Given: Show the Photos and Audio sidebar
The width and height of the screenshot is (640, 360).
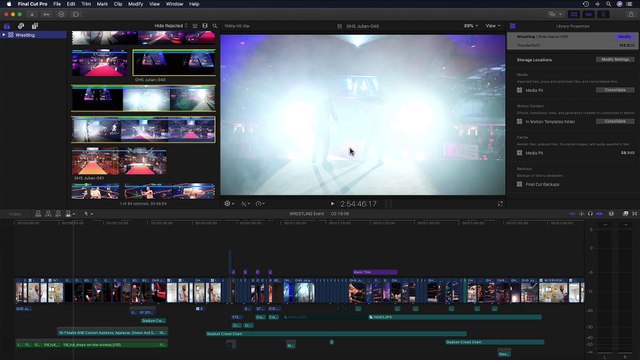Looking at the screenshot, I should pos(21,26).
